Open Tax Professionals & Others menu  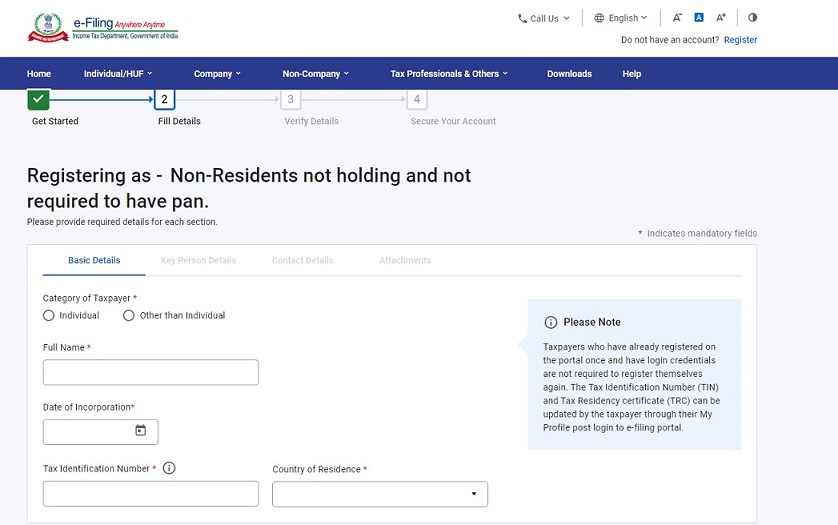tap(449, 74)
